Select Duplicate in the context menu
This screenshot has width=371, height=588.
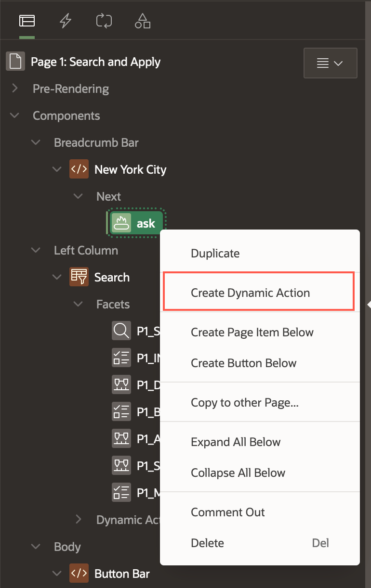pyautogui.click(x=215, y=253)
